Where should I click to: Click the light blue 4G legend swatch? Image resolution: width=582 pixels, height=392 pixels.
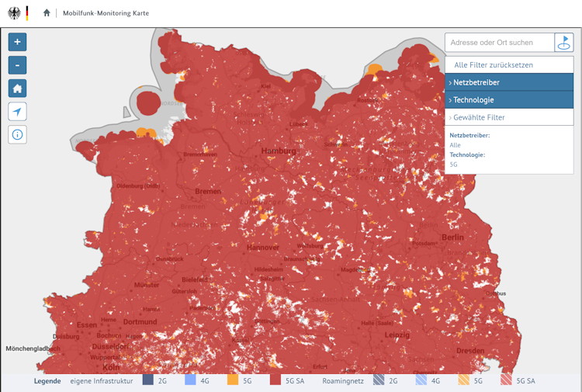click(190, 381)
